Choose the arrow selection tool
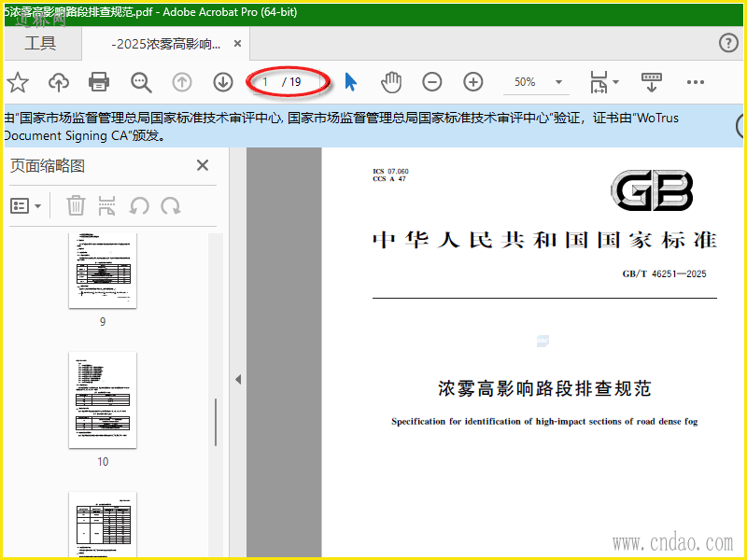This screenshot has height=560, width=747. click(x=351, y=82)
